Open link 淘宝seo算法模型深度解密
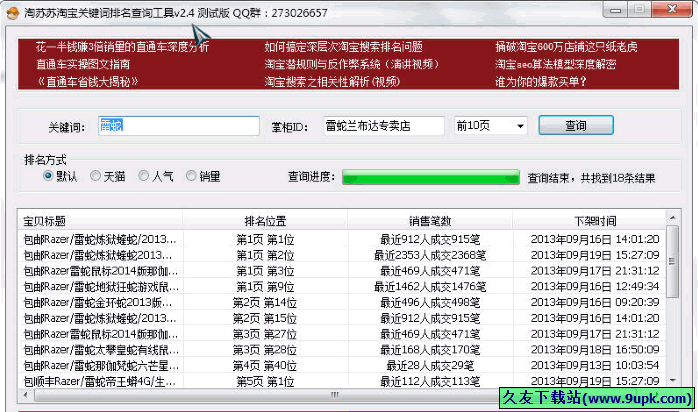The width and height of the screenshot is (698, 412). click(556, 65)
